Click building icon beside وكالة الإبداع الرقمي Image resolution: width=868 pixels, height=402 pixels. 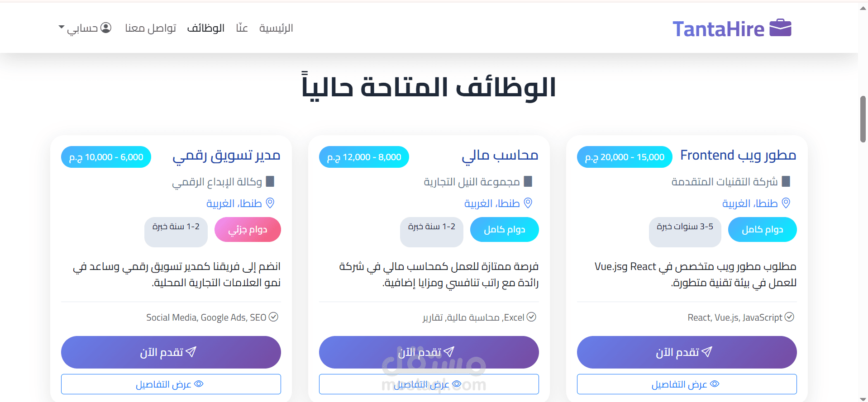point(270,181)
